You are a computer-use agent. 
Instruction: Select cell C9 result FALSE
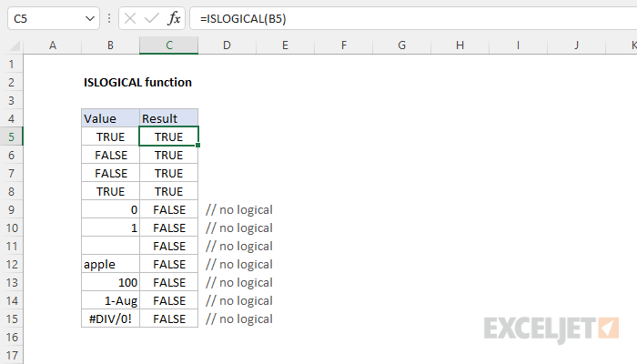point(169,209)
